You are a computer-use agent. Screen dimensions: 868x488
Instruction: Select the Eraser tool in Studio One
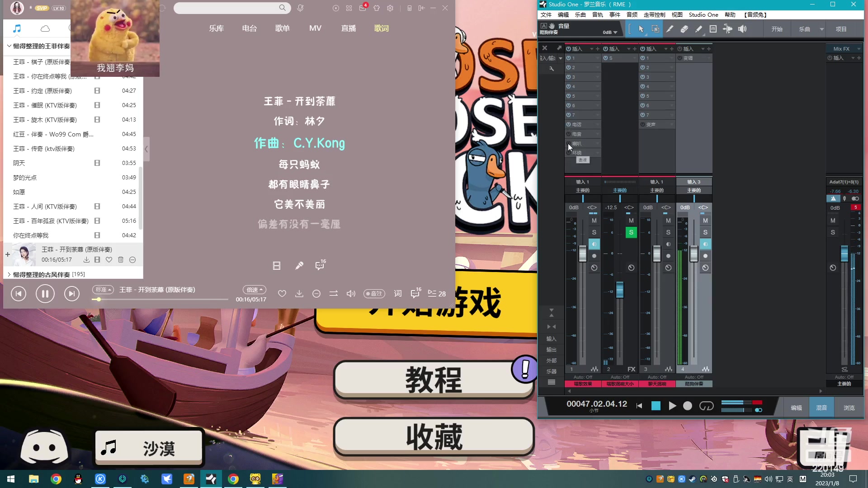coord(684,29)
